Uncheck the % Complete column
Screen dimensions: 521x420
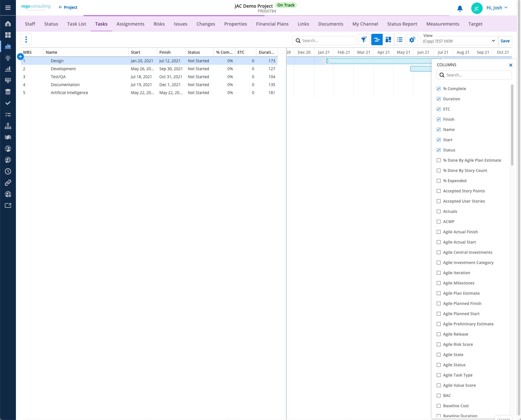[439, 89]
